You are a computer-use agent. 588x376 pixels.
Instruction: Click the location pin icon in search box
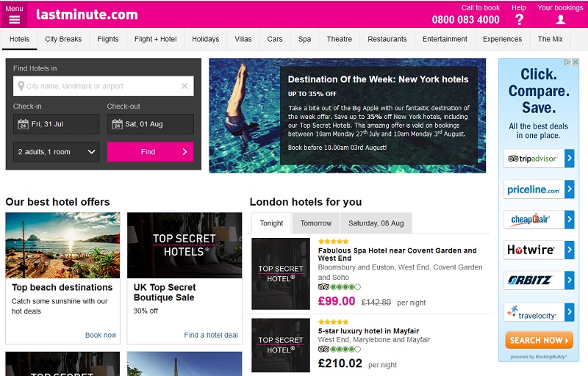[x=21, y=86]
